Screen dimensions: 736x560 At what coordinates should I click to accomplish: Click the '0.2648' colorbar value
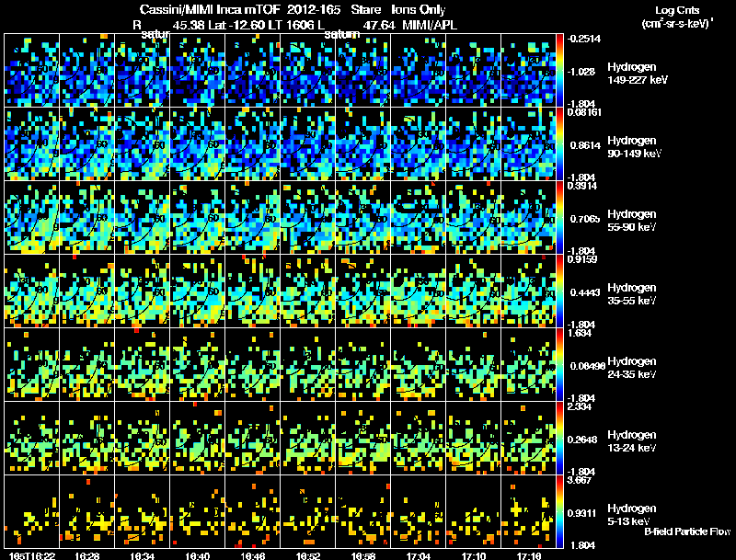(582, 440)
